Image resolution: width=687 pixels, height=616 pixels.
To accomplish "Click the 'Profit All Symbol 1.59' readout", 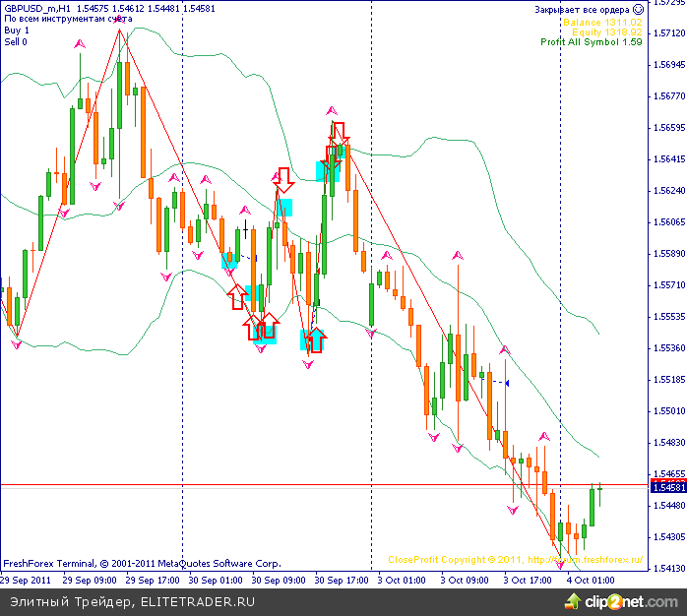I will pyautogui.click(x=591, y=42).
